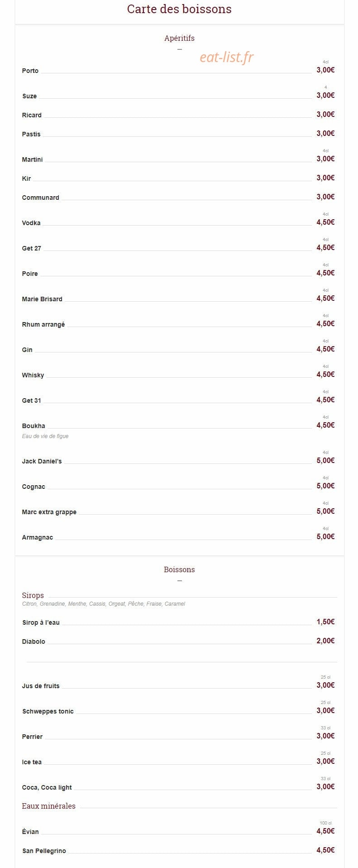Viewport: 358px width, 868px height.
Task: Select the Martini entry
Action: coord(32,159)
